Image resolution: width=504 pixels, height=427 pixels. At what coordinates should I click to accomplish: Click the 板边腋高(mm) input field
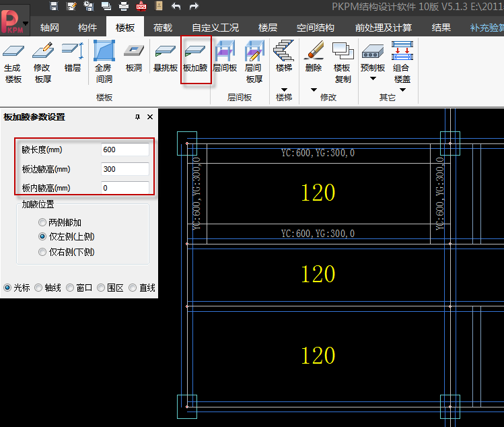tap(125, 169)
